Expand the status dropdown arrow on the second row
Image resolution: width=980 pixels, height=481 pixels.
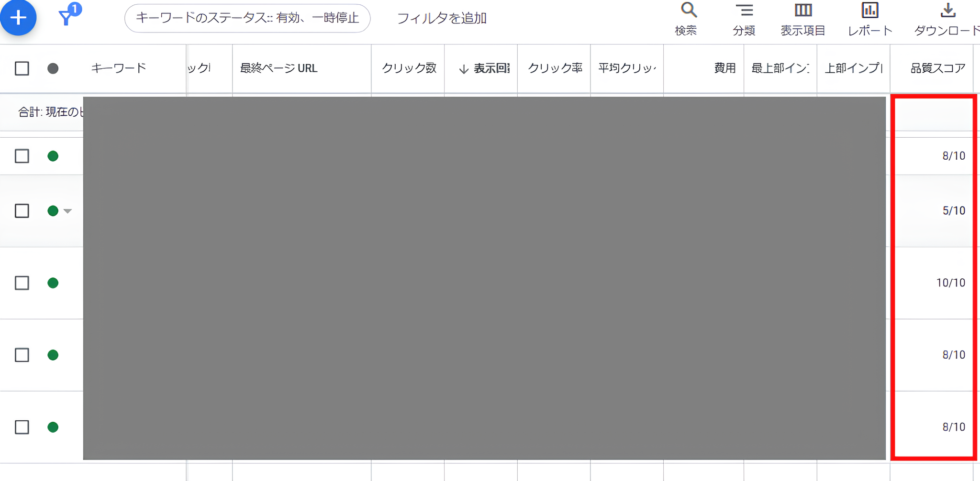67,211
